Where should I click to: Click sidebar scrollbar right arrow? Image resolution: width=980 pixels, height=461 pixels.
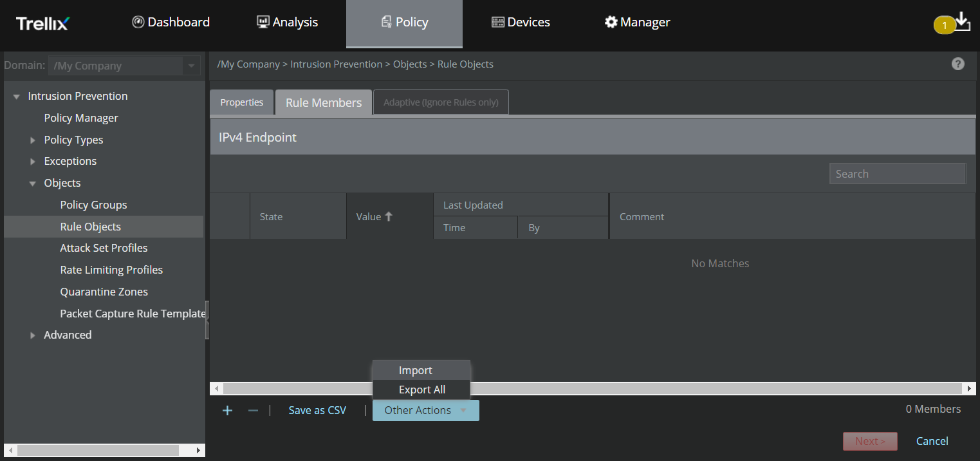pos(199,450)
